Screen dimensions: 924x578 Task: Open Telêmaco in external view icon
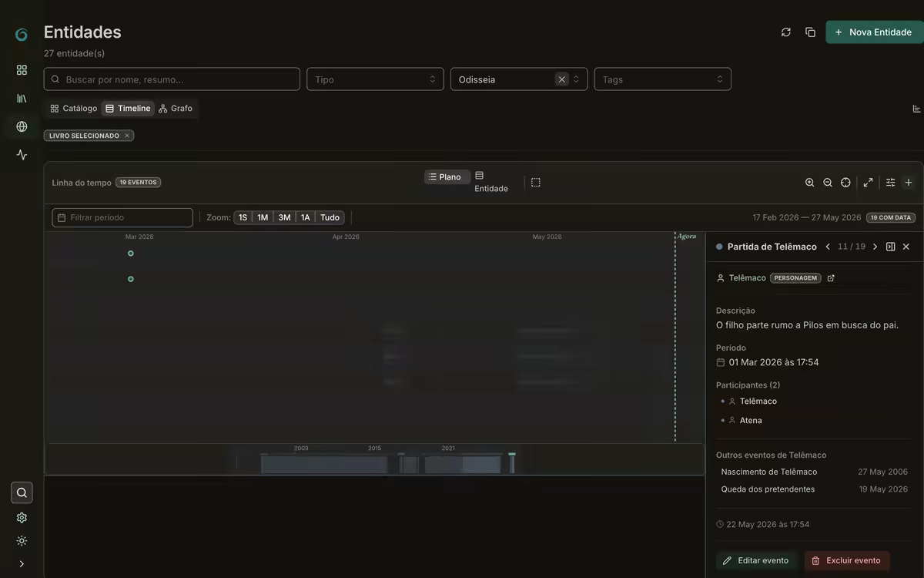(x=831, y=278)
